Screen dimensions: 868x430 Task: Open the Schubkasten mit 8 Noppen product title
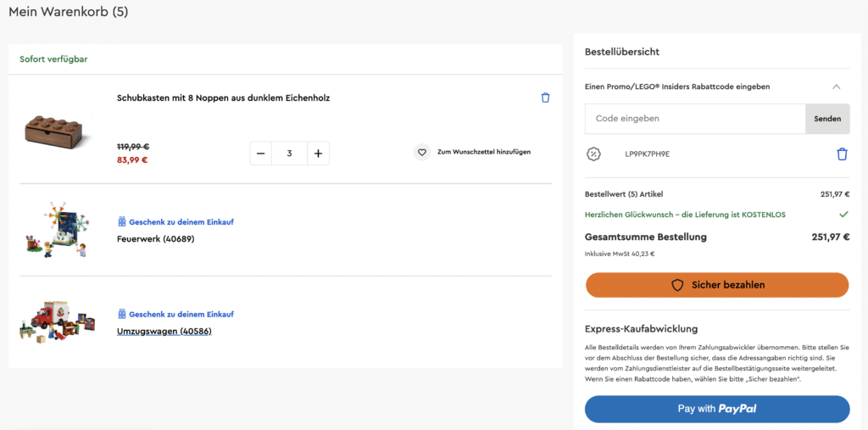coord(224,98)
